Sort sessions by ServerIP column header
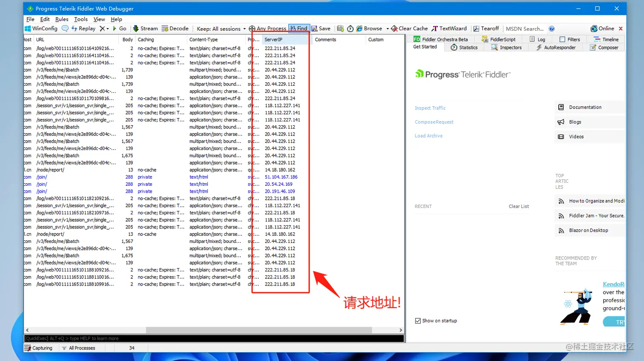This screenshot has height=361, width=644. click(x=286, y=39)
